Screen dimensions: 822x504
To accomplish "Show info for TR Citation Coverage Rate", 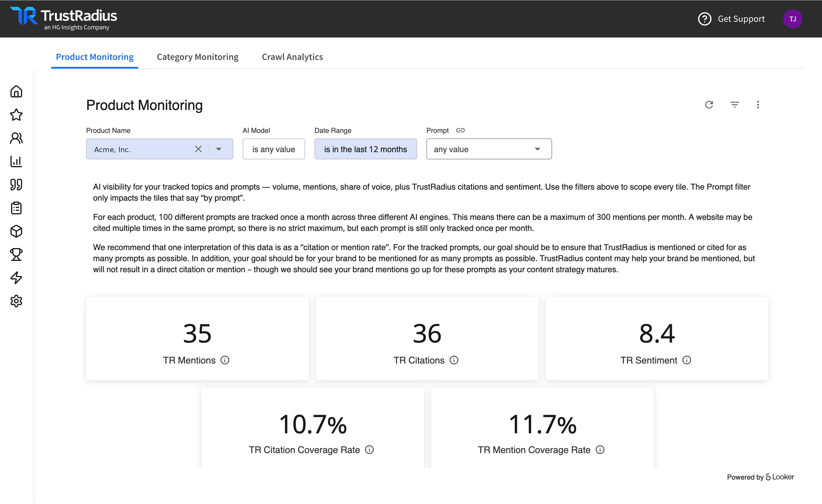I will 369,450.
